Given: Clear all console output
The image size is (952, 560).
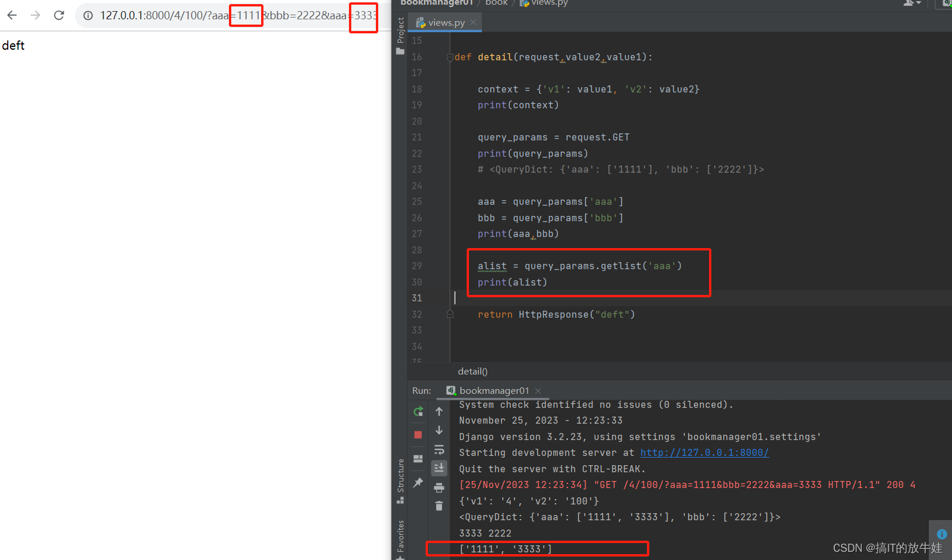Looking at the screenshot, I should [439, 506].
